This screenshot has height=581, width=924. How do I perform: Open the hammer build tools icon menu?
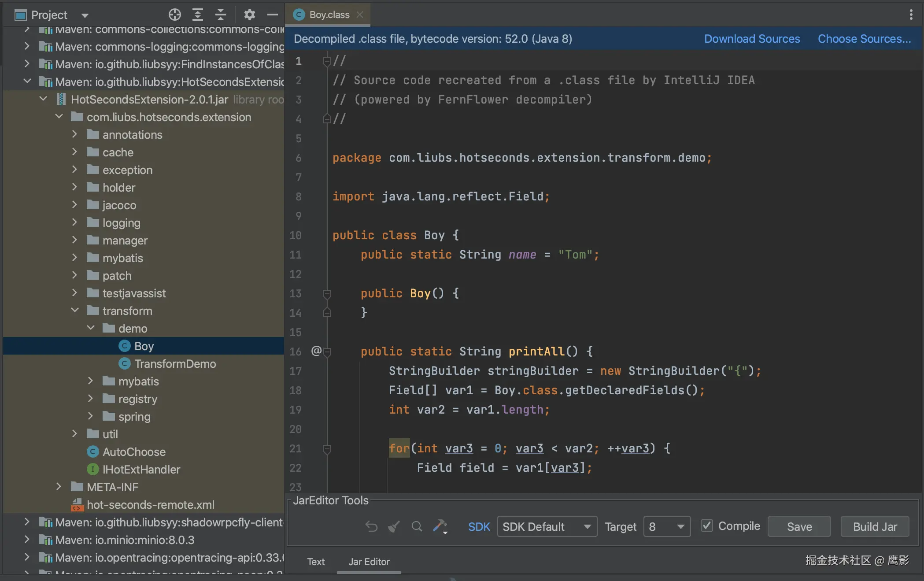[x=440, y=526]
